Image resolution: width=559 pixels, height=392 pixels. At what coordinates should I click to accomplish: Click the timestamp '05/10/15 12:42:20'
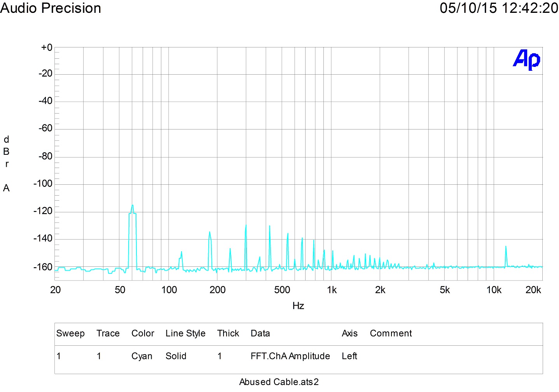(499, 8)
